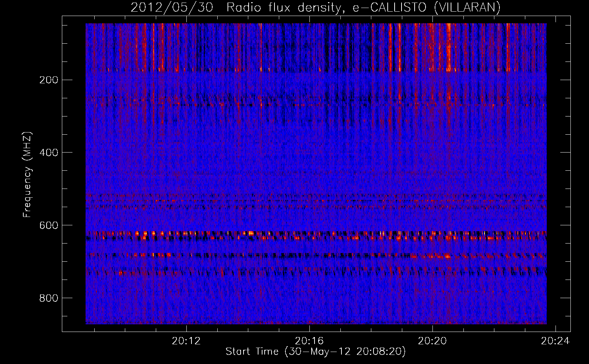Select the 200 frequency tick label
Viewport: 589px width, 364px height.
[x=49, y=80]
